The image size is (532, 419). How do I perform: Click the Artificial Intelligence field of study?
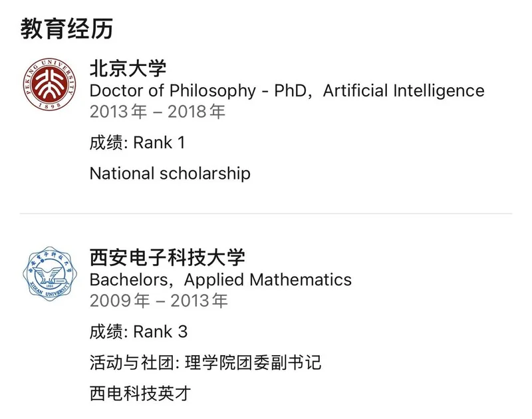coord(404,90)
